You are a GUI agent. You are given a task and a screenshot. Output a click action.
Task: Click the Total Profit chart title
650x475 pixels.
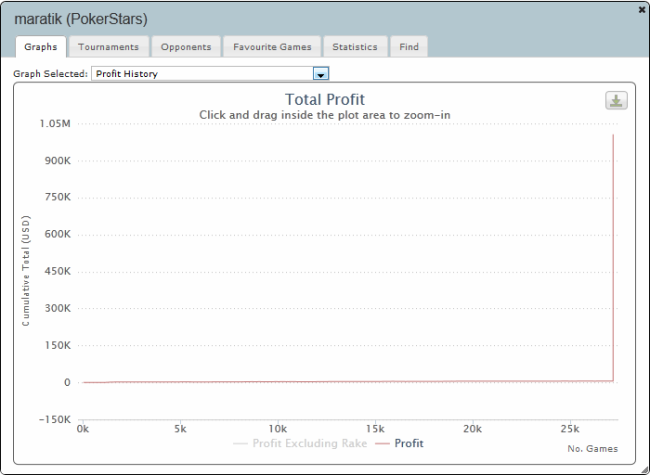[x=325, y=99]
